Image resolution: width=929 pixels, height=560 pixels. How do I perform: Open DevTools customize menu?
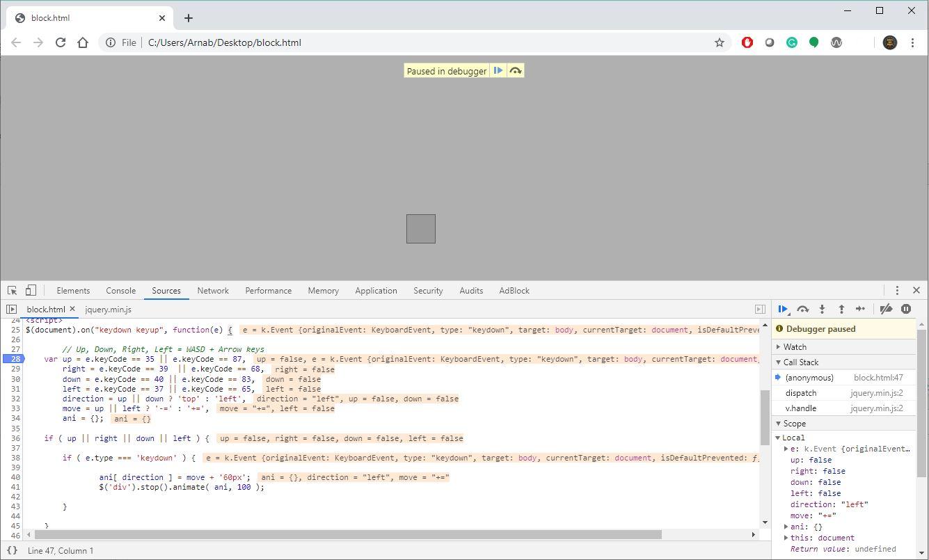897,290
